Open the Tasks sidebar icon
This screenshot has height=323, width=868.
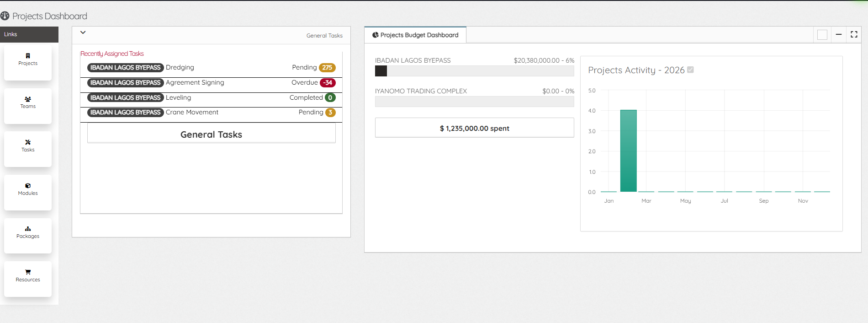tap(28, 142)
